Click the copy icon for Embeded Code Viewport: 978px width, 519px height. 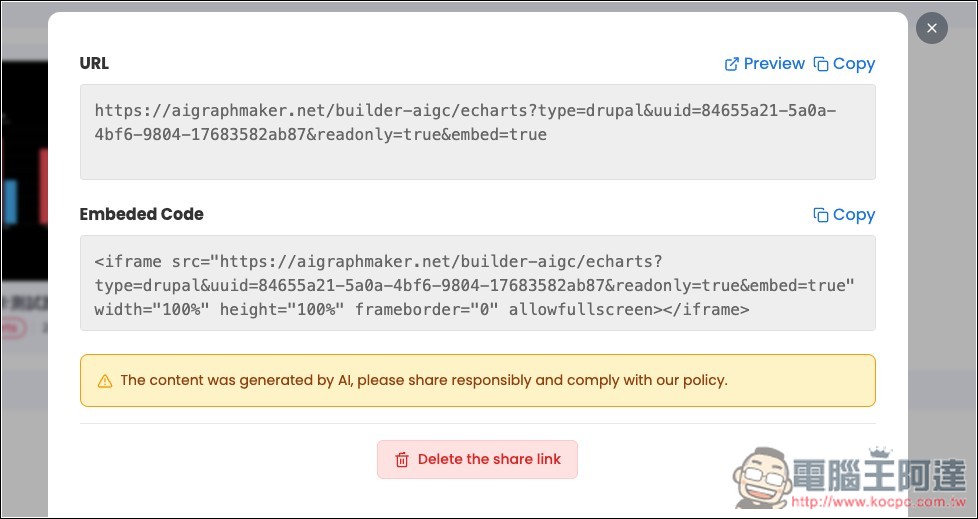(x=821, y=215)
